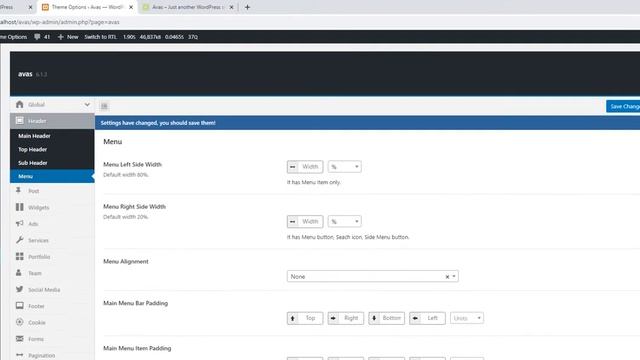Click the Save Changes button

coord(623,106)
